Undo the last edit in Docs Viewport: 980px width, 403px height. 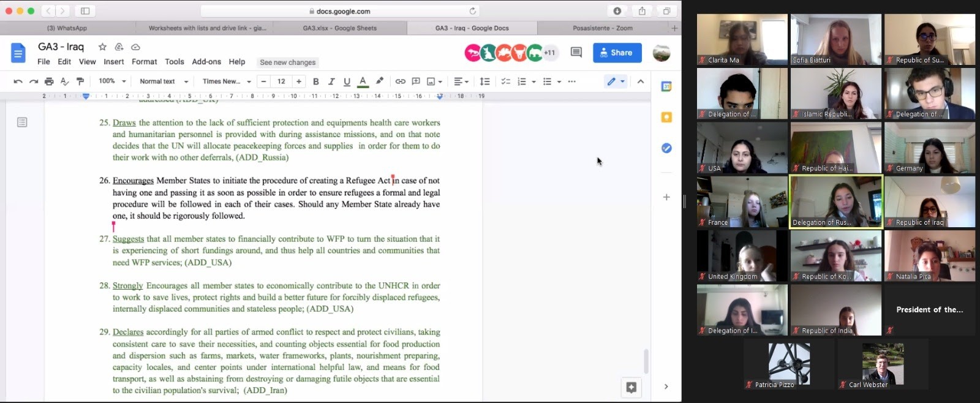18,81
